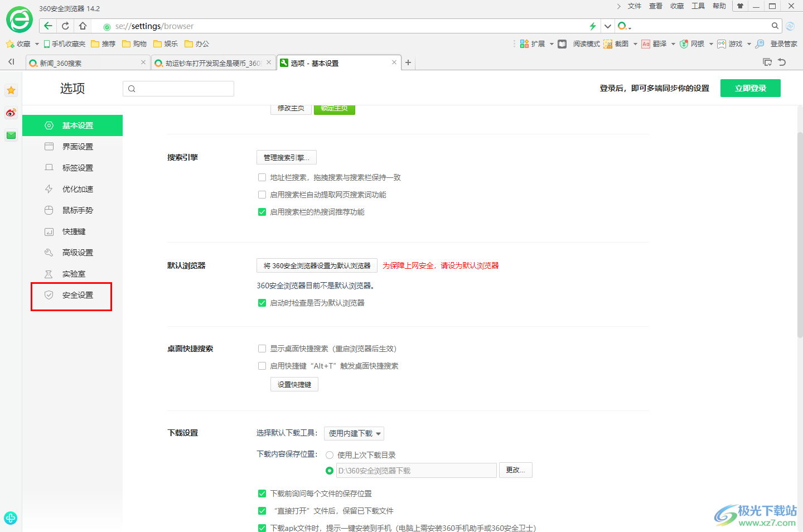Click the blue sync icon beside search box

pyautogui.click(x=790, y=26)
